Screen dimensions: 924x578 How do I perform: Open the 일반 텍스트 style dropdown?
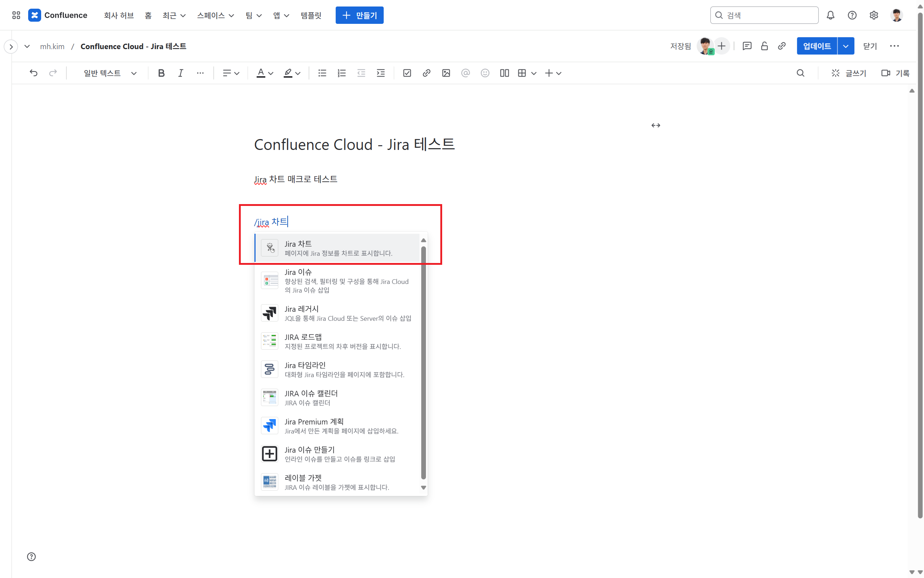110,73
